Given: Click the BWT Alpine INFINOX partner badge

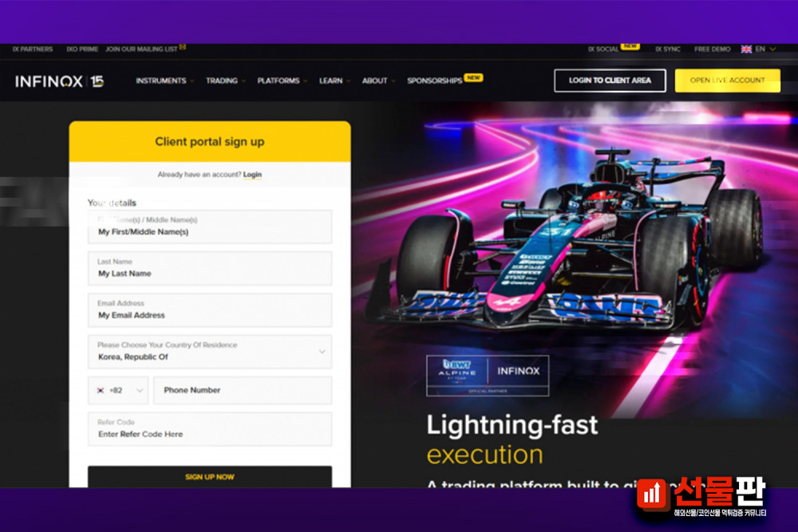Looking at the screenshot, I should coord(488,376).
